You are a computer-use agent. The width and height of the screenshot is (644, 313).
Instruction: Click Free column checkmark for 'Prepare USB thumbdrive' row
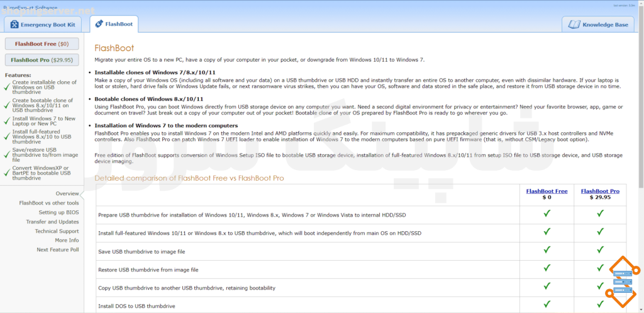click(547, 213)
